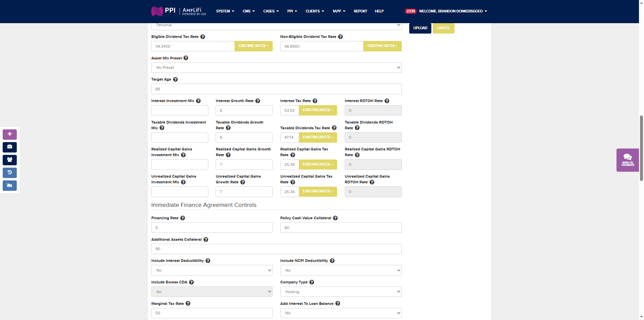Show help for Financing Rate
Image resolution: width=644 pixels, height=320 pixels.
pyautogui.click(x=182, y=218)
